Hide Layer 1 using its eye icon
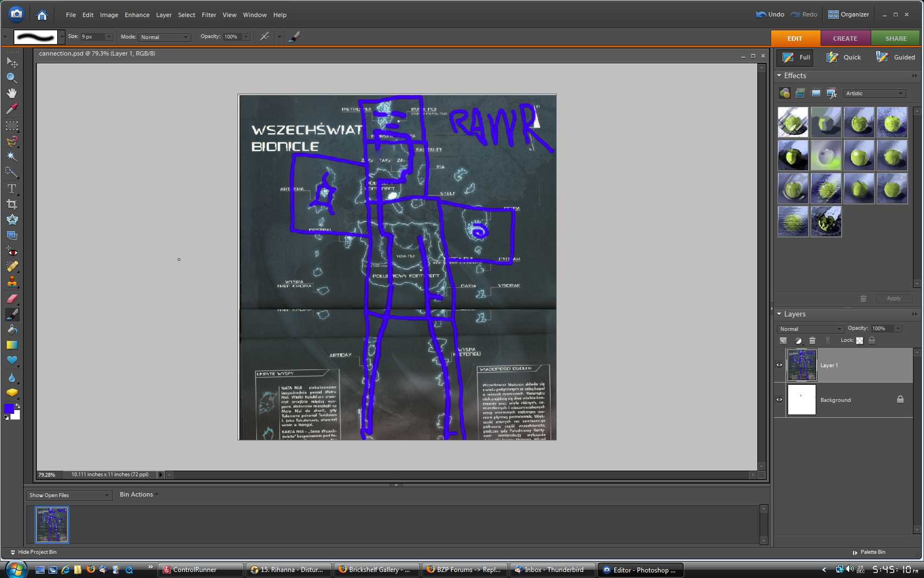924x578 pixels. [779, 365]
